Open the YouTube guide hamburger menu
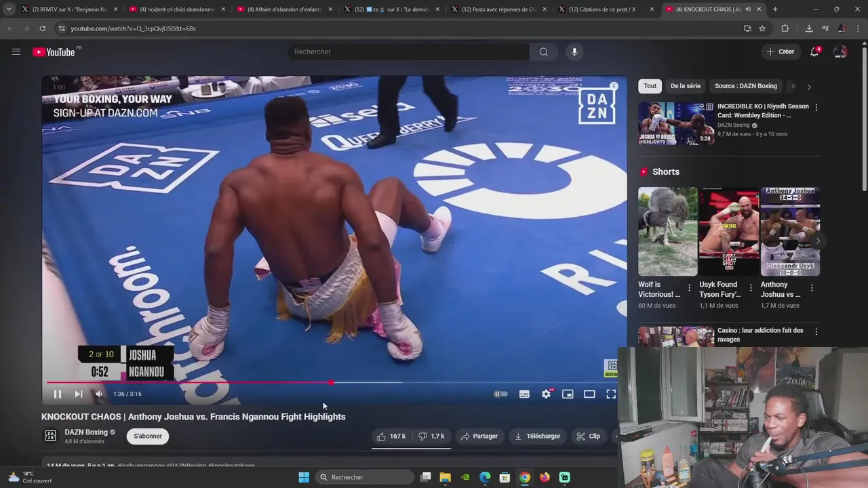This screenshot has width=868, height=488. pyautogui.click(x=16, y=52)
